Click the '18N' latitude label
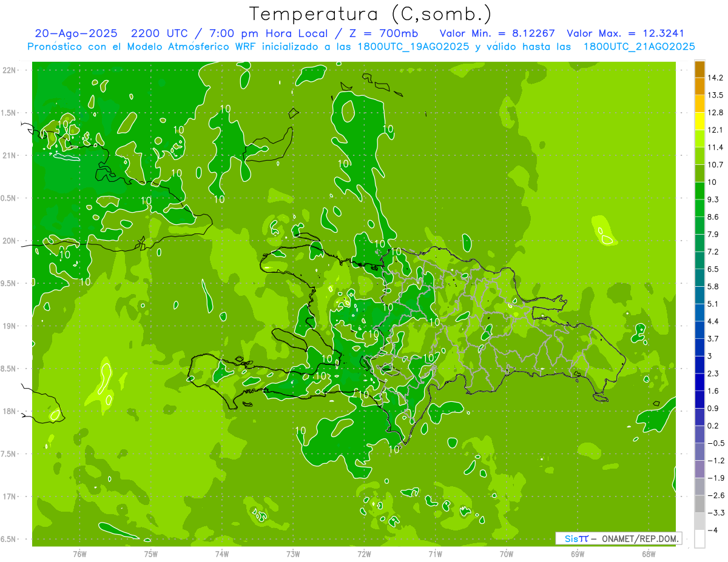The image size is (728, 562). [x=10, y=411]
